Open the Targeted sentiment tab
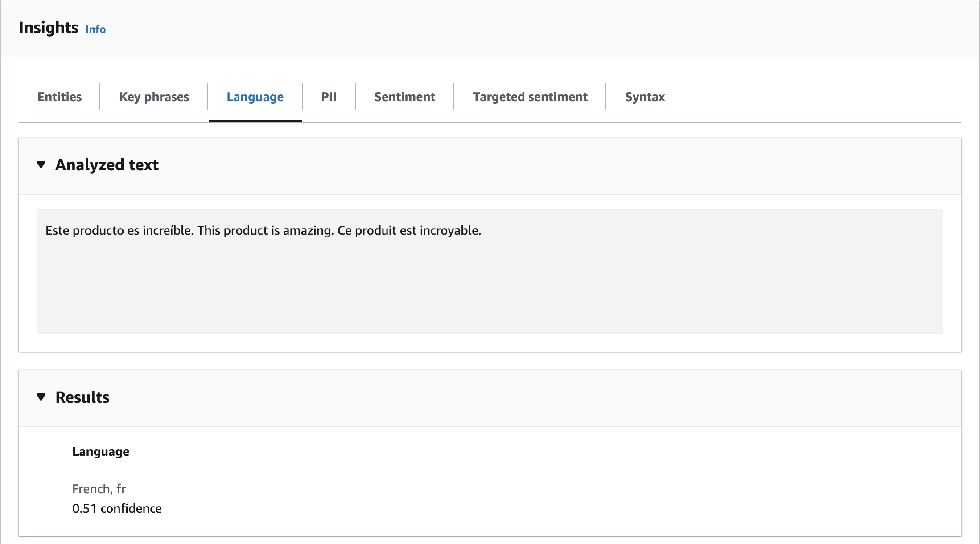This screenshot has height=544, width=980. (530, 97)
